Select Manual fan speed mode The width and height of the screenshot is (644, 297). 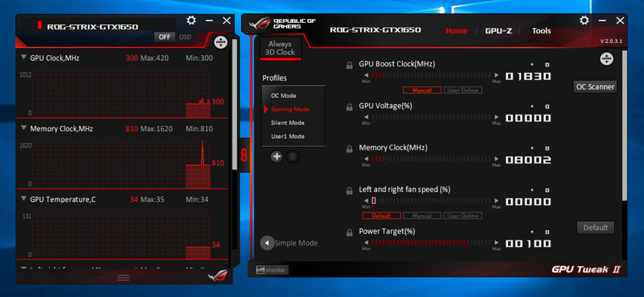422,215
